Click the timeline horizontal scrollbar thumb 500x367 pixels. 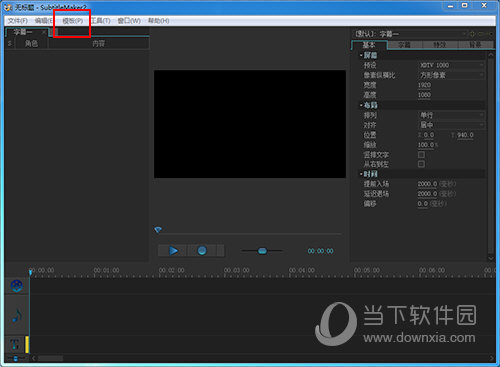50,358
